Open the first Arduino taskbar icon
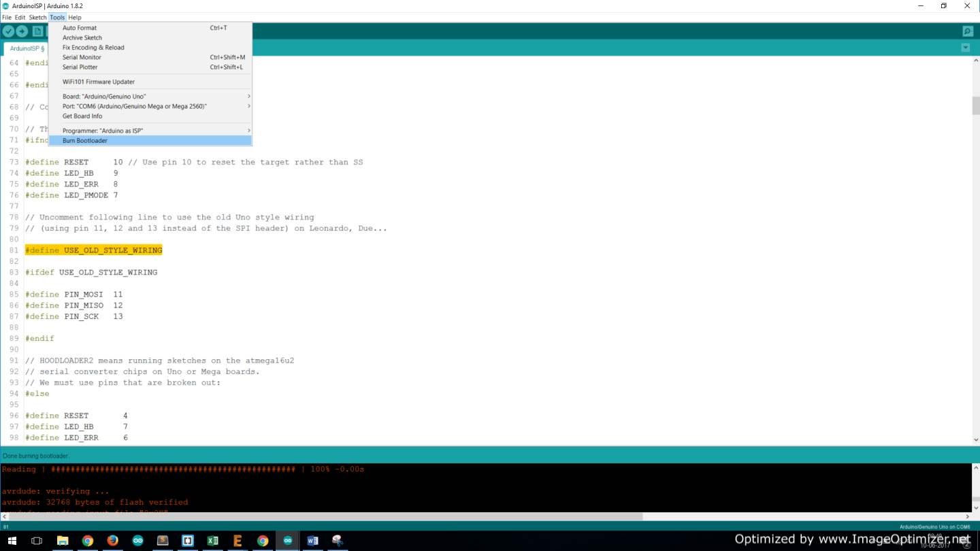This screenshot has width=980, height=551. click(x=138, y=541)
